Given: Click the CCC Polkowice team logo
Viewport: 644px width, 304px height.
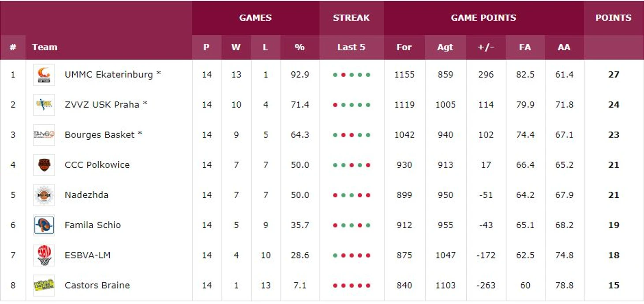Looking at the screenshot, I should click(x=44, y=165).
